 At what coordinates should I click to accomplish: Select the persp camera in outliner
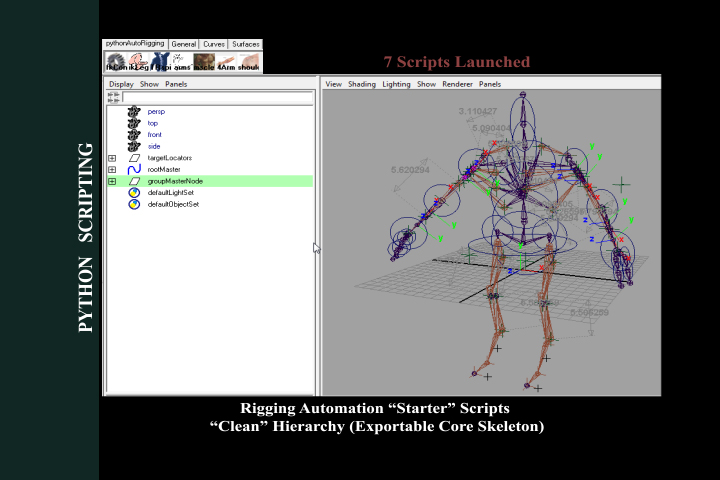(156, 112)
